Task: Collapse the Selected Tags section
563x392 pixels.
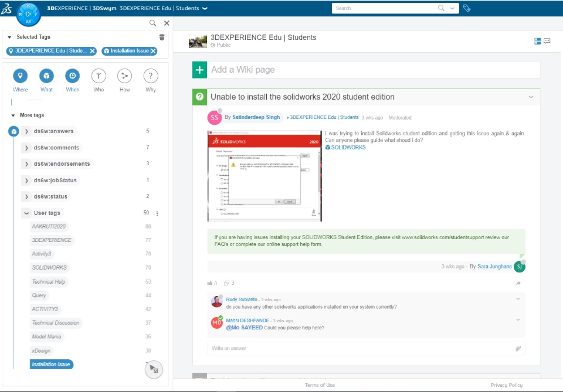Action: (x=9, y=37)
